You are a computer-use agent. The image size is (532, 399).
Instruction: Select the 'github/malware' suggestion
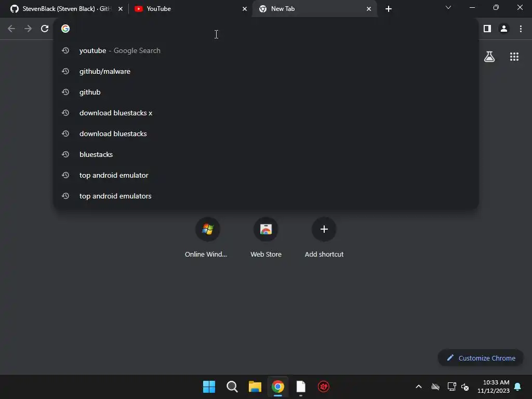click(266, 71)
